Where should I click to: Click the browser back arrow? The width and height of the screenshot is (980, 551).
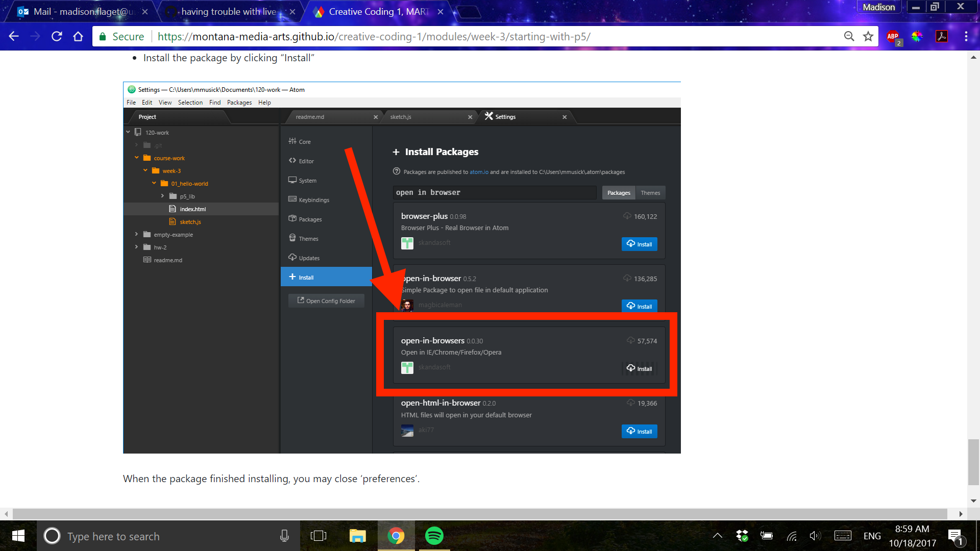(x=14, y=36)
